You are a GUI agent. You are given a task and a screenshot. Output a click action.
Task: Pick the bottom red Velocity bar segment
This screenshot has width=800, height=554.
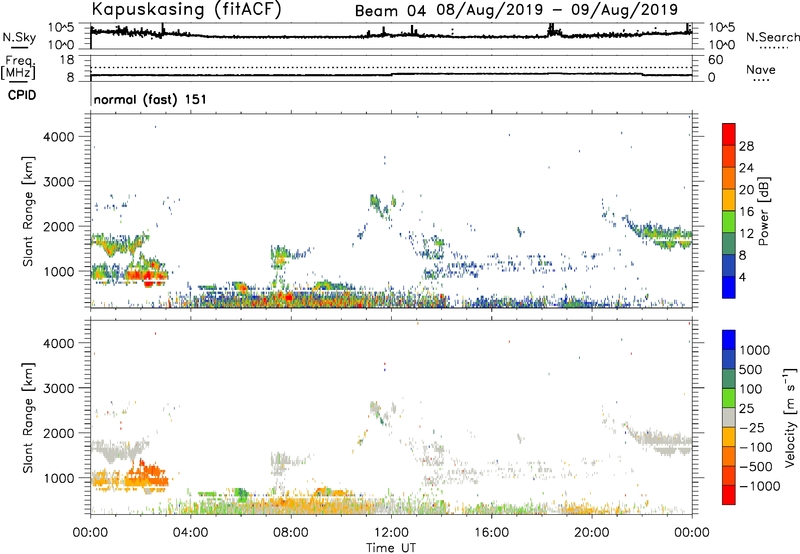click(729, 495)
